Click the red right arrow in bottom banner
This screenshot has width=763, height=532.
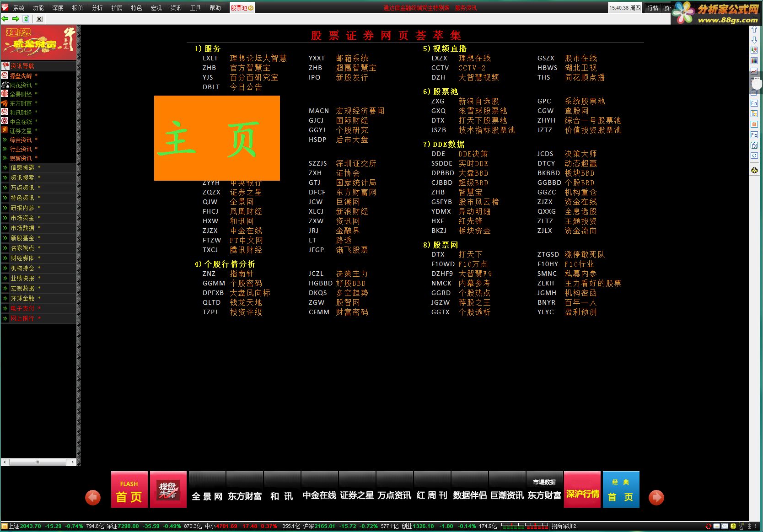(x=656, y=498)
